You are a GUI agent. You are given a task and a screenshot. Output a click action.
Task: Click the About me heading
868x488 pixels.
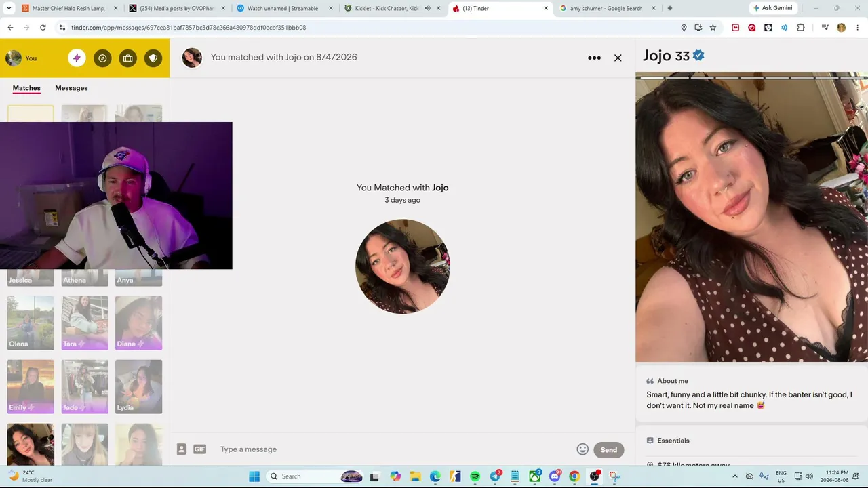click(673, 381)
